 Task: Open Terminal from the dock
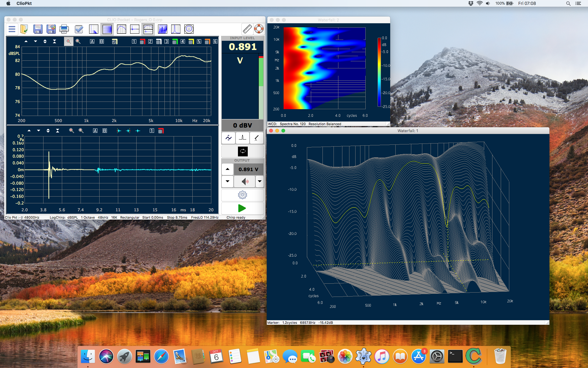(x=455, y=357)
